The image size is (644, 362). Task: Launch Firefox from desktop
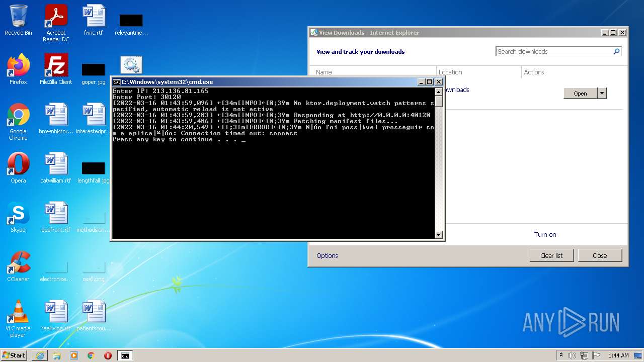(x=18, y=69)
